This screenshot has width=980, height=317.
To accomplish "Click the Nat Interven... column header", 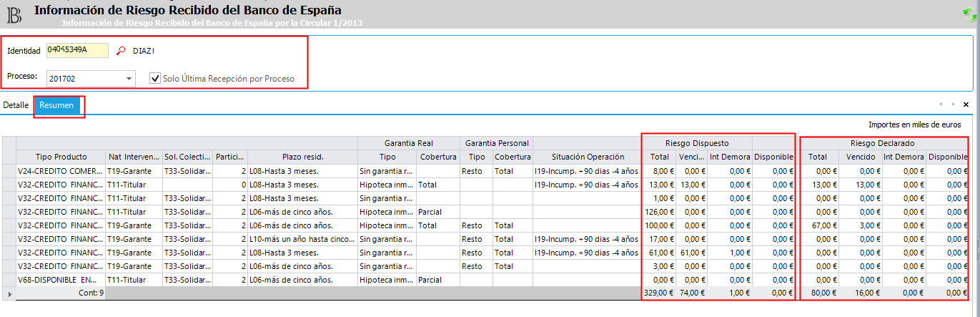I will click(x=134, y=157).
